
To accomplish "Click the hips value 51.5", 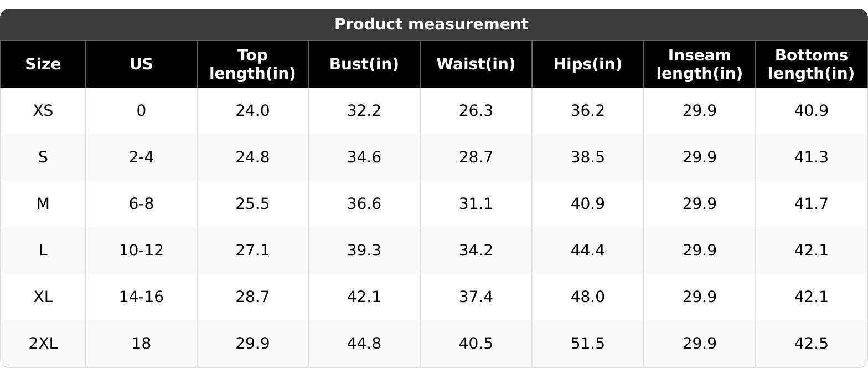I will click(587, 344).
